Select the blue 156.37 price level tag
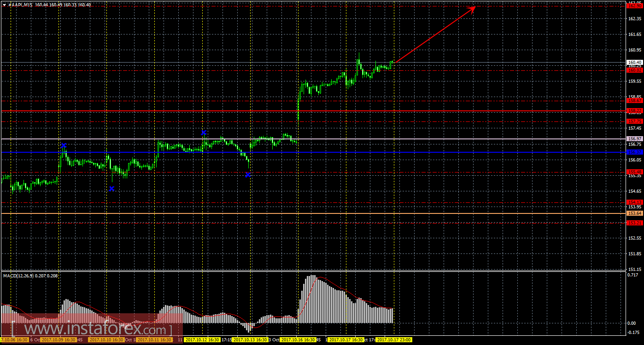The image size is (644, 345). click(x=635, y=152)
